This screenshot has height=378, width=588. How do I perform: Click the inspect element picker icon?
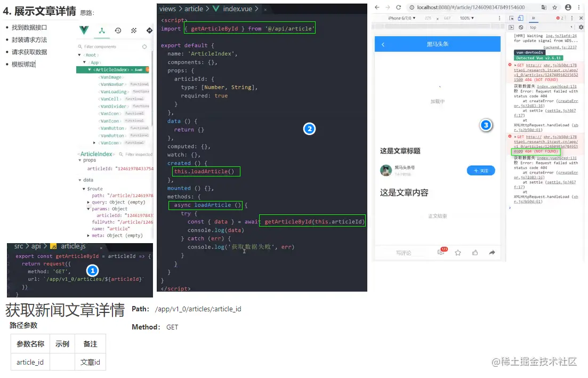511,18
